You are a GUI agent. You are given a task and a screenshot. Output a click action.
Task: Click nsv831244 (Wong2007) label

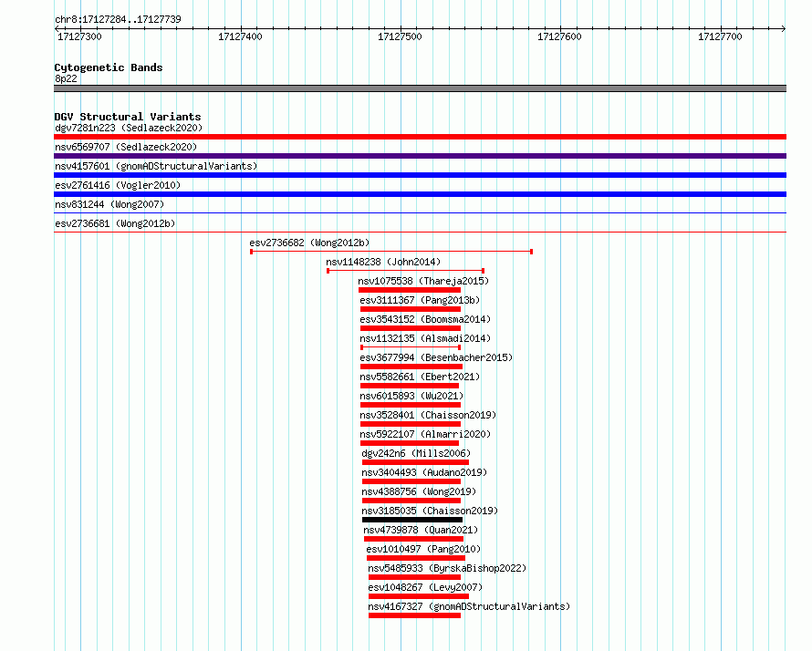pyautogui.click(x=109, y=204)
